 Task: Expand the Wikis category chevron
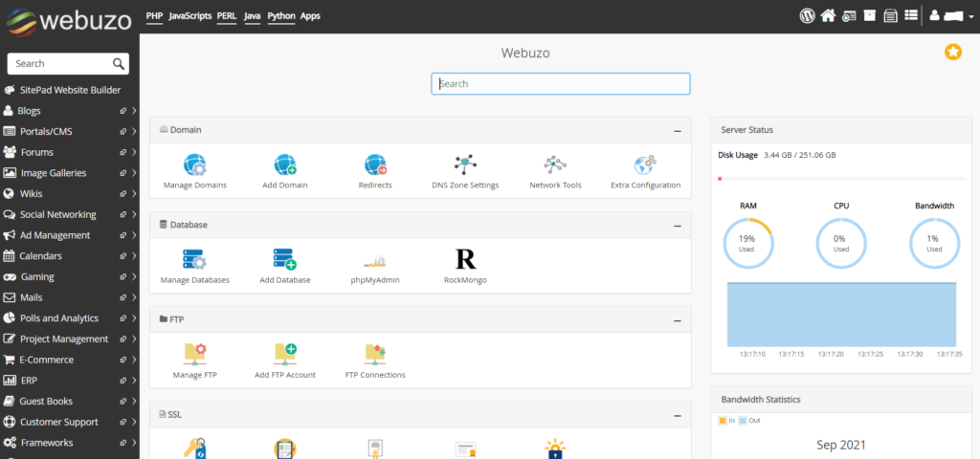click(134, 193)
